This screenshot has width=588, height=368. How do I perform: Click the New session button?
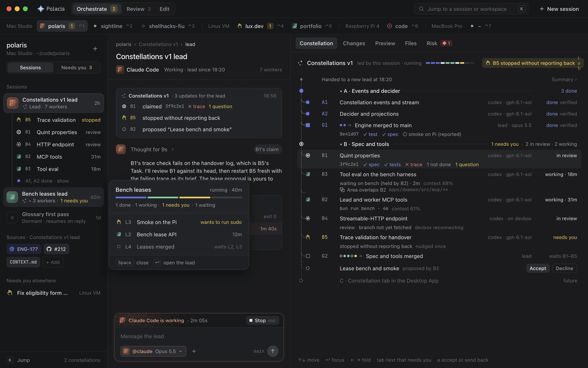tap(559, 9)
